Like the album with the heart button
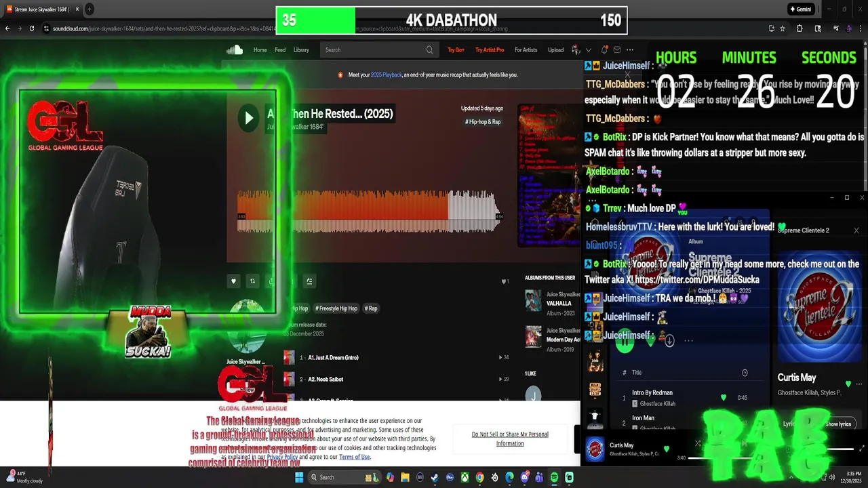868x488 pixels. (233, 281)
